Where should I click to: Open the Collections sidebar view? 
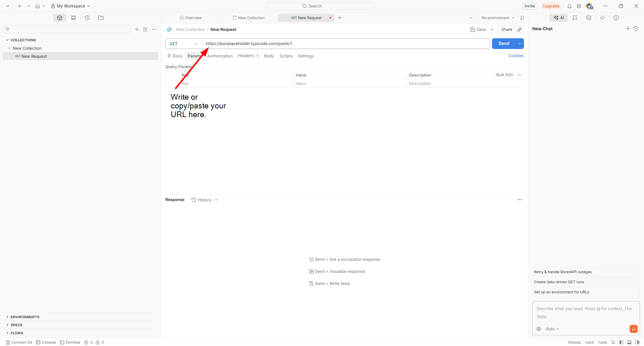pyautogui.click(x=60, y=18)
